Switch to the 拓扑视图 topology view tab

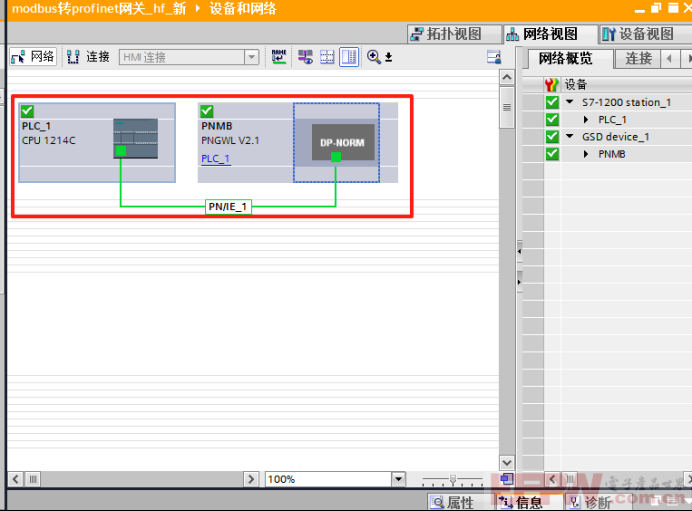[x=455, y=34]
